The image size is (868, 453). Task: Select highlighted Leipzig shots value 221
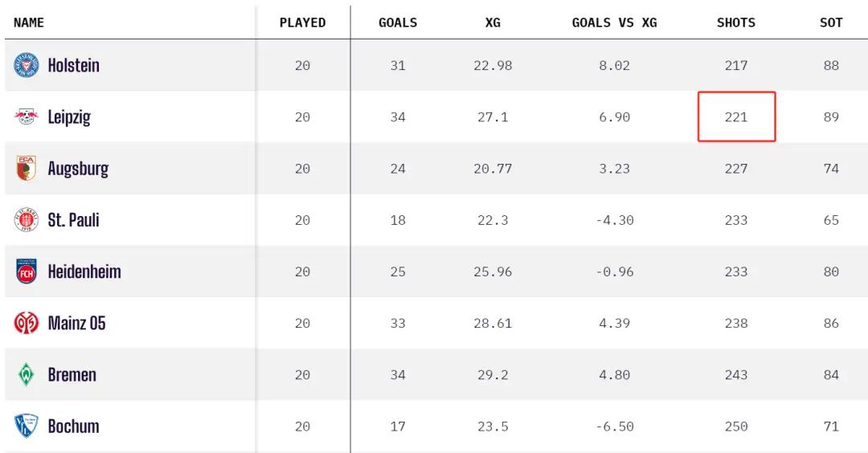point(736,116)
